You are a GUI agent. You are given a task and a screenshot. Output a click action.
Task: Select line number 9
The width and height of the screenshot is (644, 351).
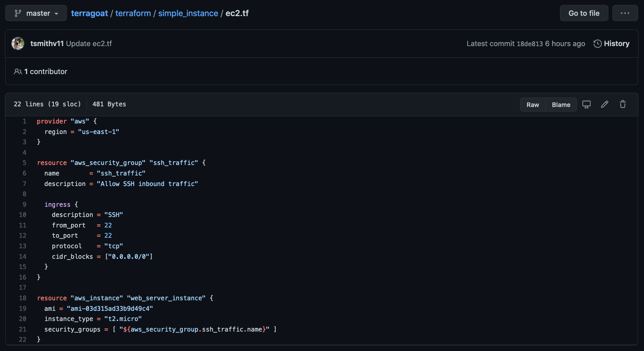[x=24, y=204]
